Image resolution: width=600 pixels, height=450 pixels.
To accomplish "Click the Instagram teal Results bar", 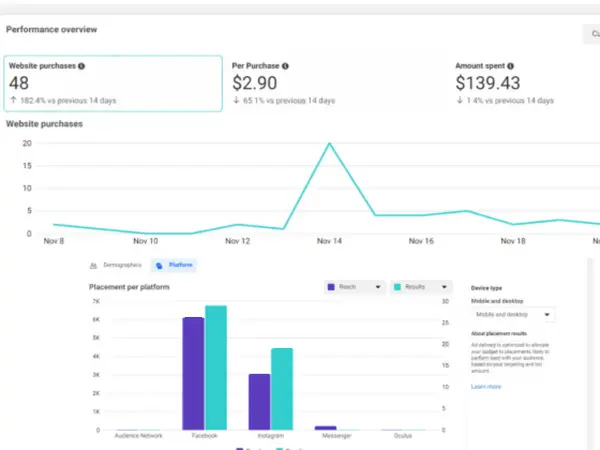I will [x=282, y=389].
